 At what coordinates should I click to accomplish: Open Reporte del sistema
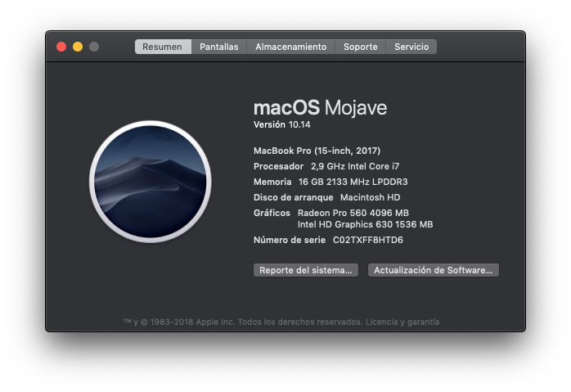point(305,270)
